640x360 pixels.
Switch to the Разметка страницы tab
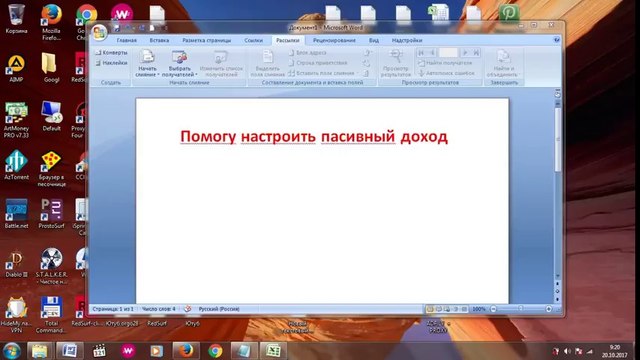(x=207, y=40)
